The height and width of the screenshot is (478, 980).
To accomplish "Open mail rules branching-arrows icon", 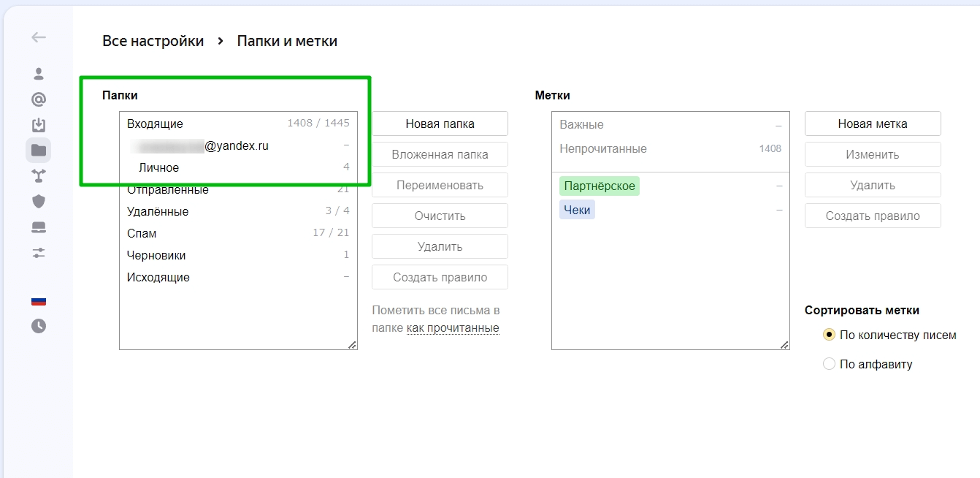I will (39, 175).
